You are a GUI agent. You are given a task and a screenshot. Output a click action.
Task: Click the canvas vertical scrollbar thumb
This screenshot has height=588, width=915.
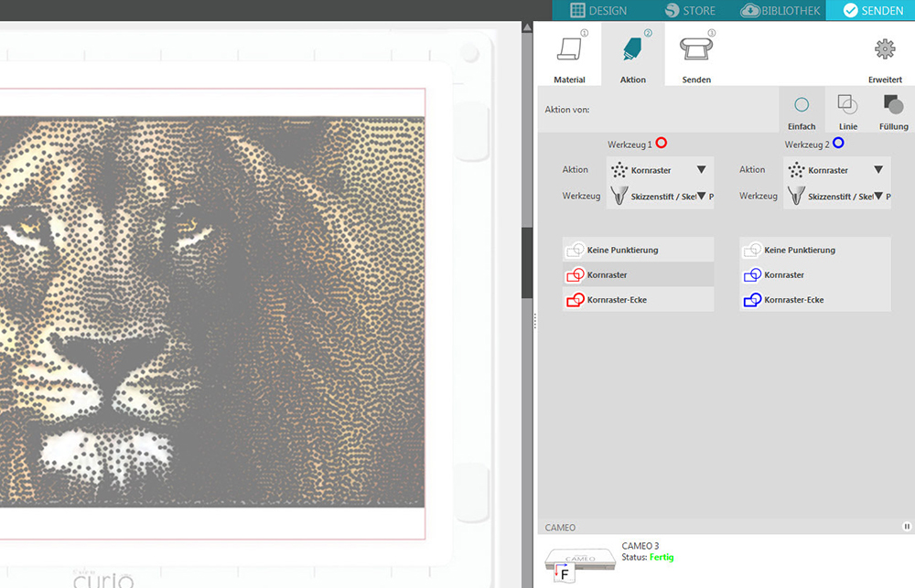[x=527, y=262]
